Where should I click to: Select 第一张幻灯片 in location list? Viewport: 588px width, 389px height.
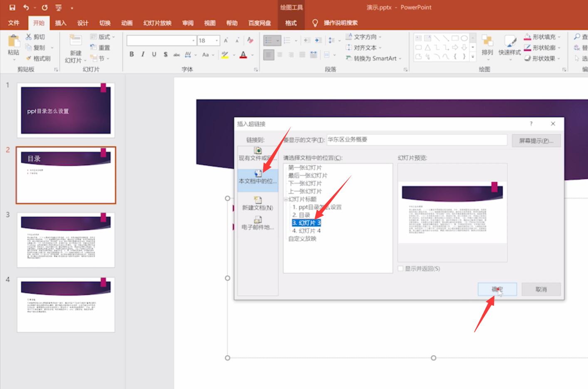[x=305, y=167]
